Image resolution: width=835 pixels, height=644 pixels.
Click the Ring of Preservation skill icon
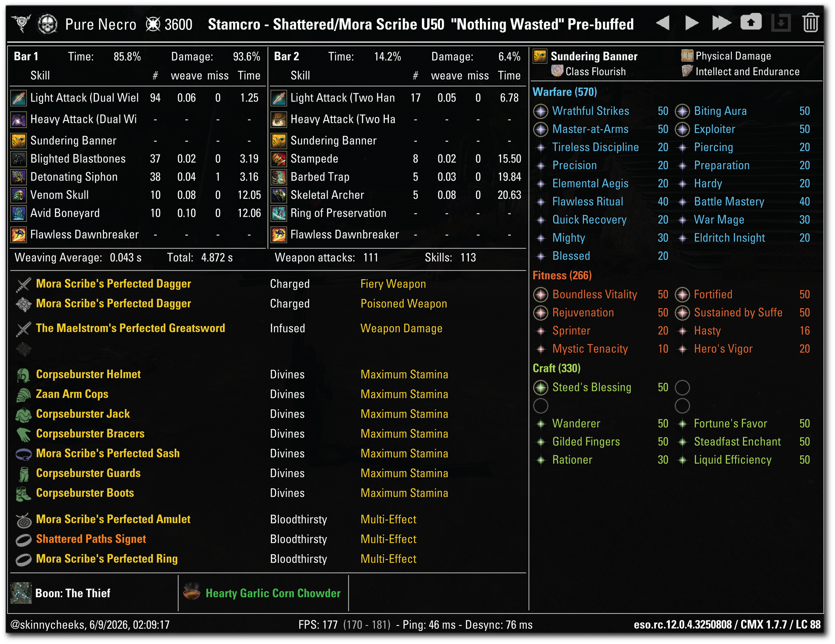coord(279,213)
